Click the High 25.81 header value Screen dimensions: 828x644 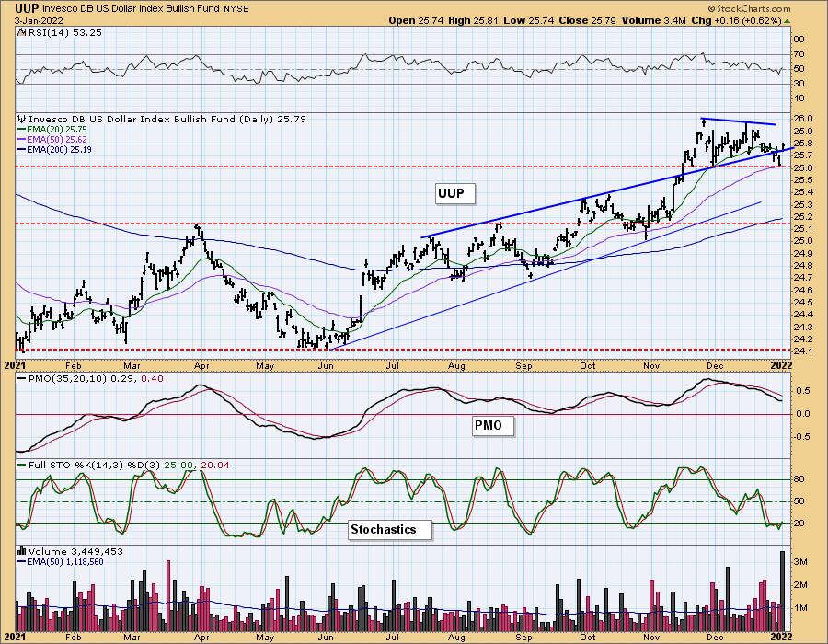click(473, 20)
